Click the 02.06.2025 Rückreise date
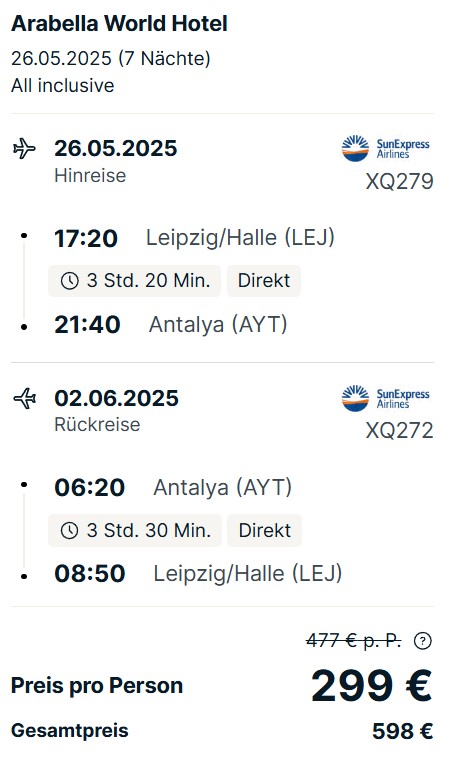Screen dimensions: 451x766 (x=116, y=398)
